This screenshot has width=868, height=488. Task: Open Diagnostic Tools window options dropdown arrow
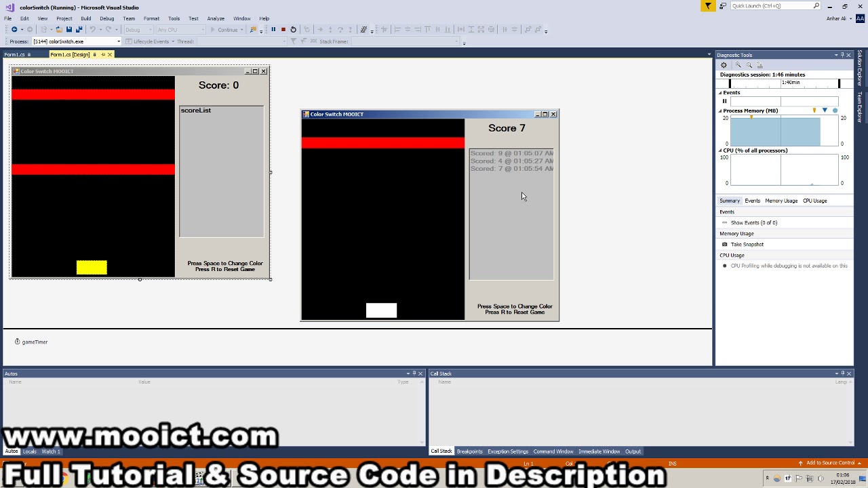pyautogui.click(x=835, y=55)
